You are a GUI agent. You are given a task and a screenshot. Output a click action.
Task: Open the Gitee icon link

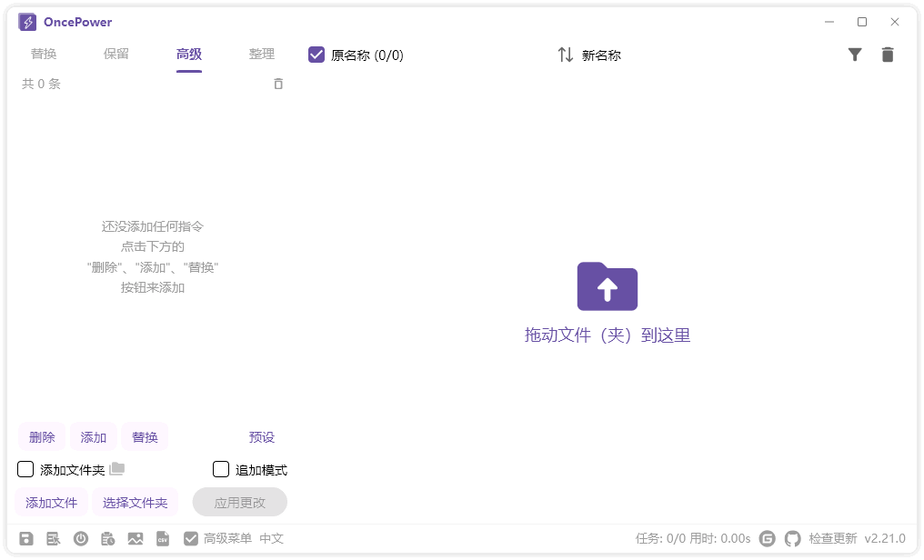click(768, 538)
